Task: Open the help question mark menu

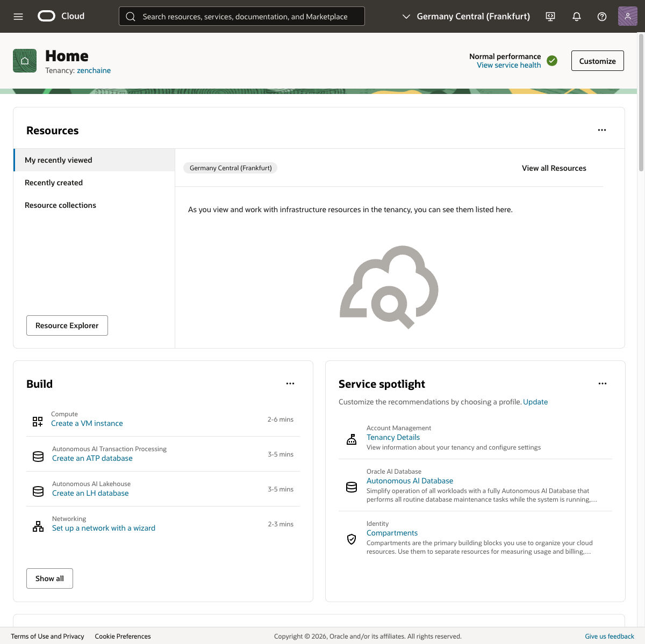Action: [x=602, y=16]
